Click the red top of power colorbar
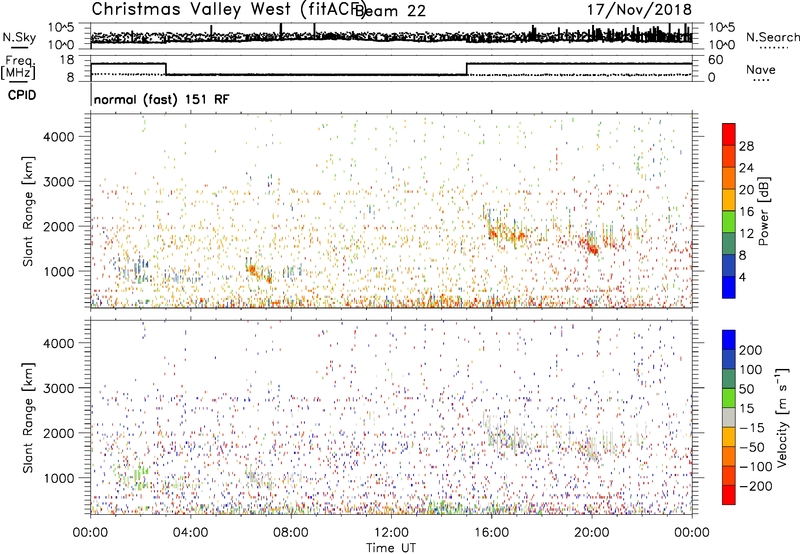 729,134
